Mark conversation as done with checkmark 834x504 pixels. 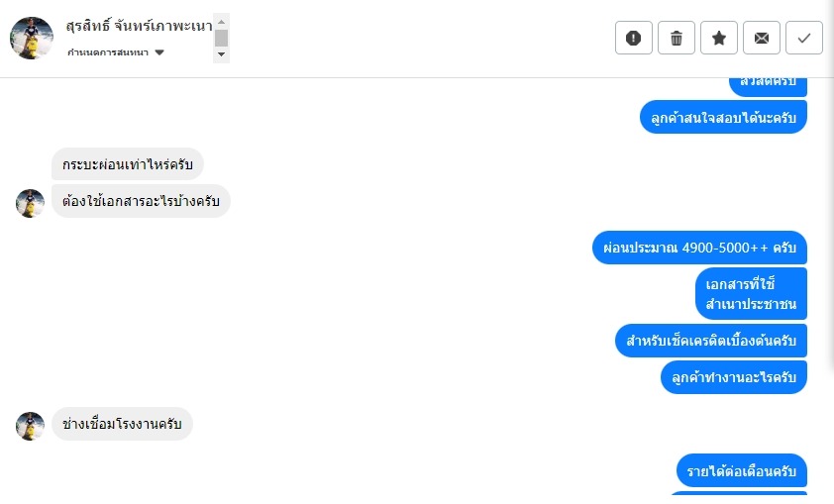click(x=804, y=38)
